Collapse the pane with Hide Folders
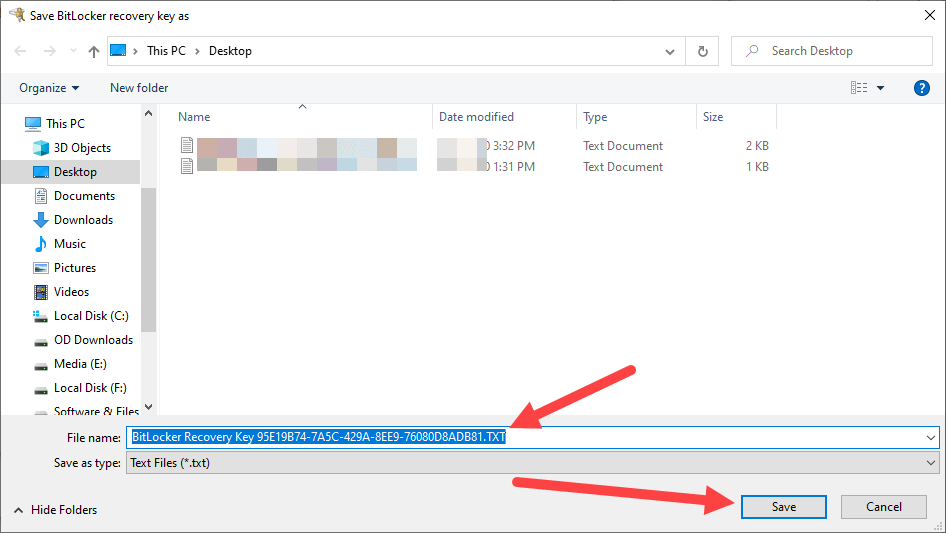The height and width of the screenshot is (533, 946). (x=56, y=510)
